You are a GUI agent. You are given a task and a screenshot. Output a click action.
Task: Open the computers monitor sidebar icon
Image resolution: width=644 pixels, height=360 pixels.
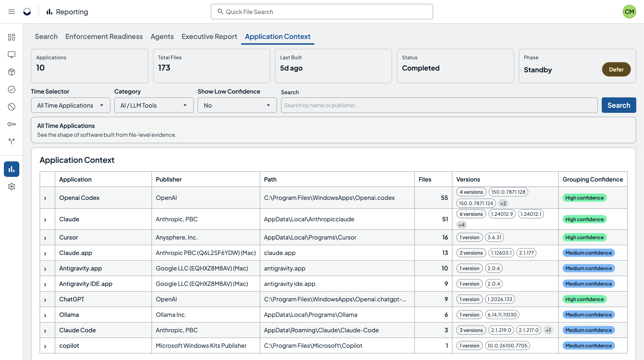[11, 54]
